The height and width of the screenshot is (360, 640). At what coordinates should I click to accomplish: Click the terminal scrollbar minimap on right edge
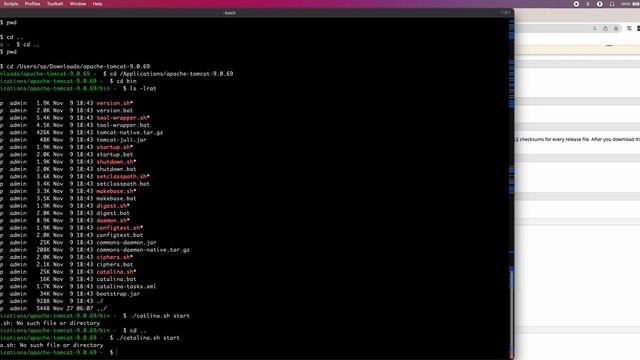pyautogui.click(x=511, y=188)
